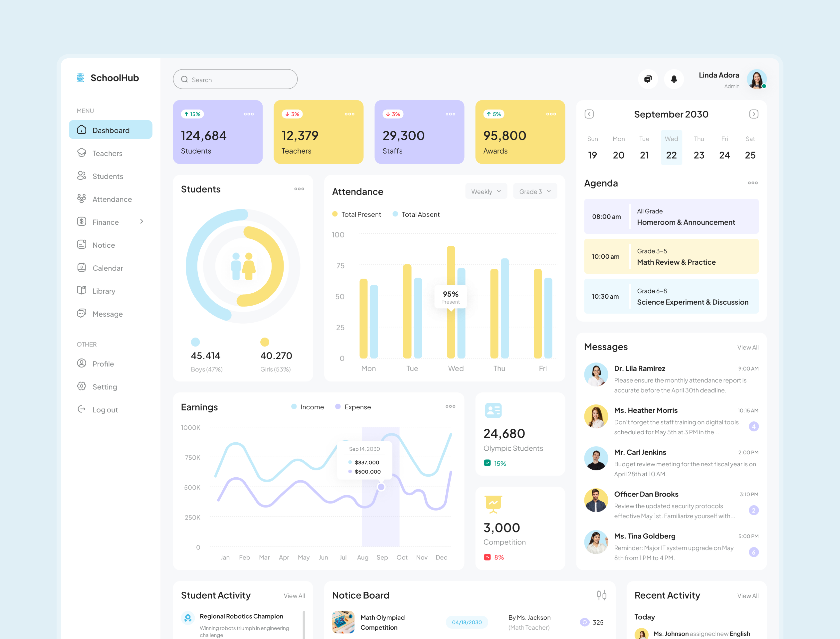
Task: Open the Weekly period dropdown
Action: point(486,191)
